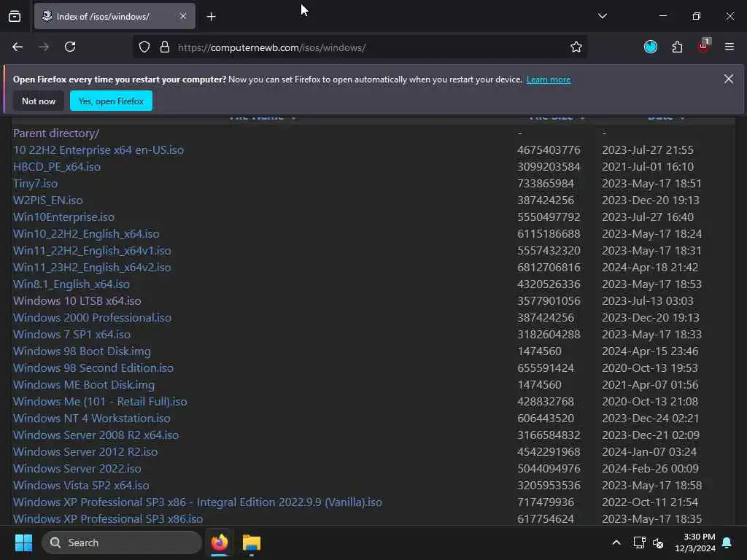The width and height of the screenshot is (747, 560).
Task: List all tabs dropdown arrow
Action: pos(602,16)
